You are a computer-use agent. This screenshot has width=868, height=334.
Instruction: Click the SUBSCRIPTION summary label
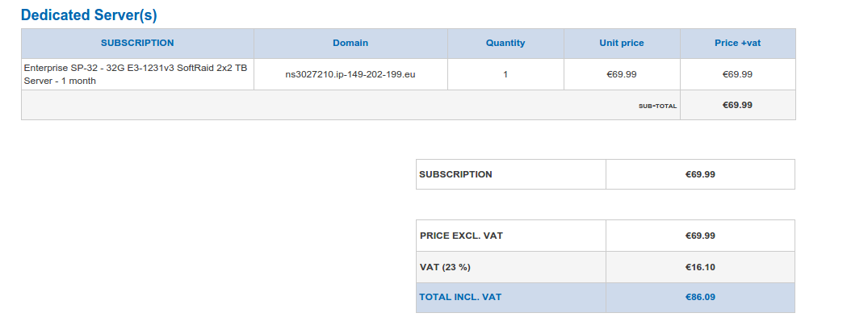[455, 174]
